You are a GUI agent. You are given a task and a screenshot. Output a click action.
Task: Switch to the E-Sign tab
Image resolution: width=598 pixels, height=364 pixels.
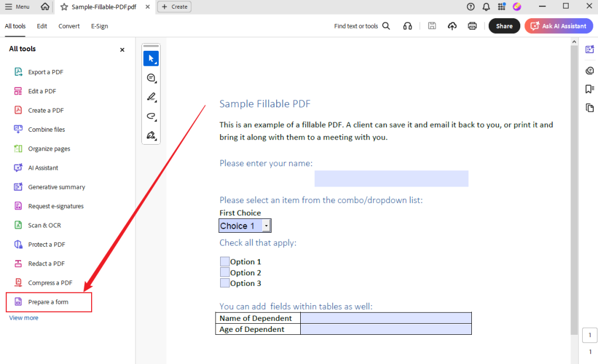[x=99, y=26]
